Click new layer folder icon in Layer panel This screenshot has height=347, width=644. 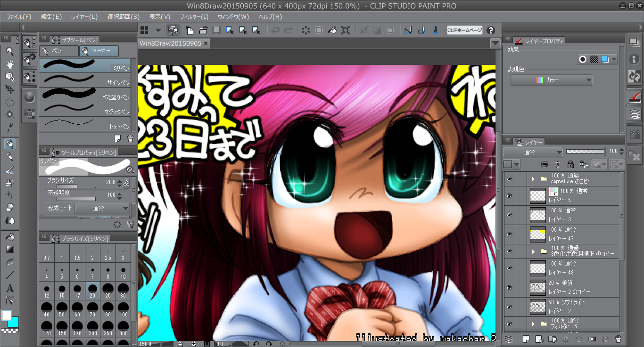(553, 339)
